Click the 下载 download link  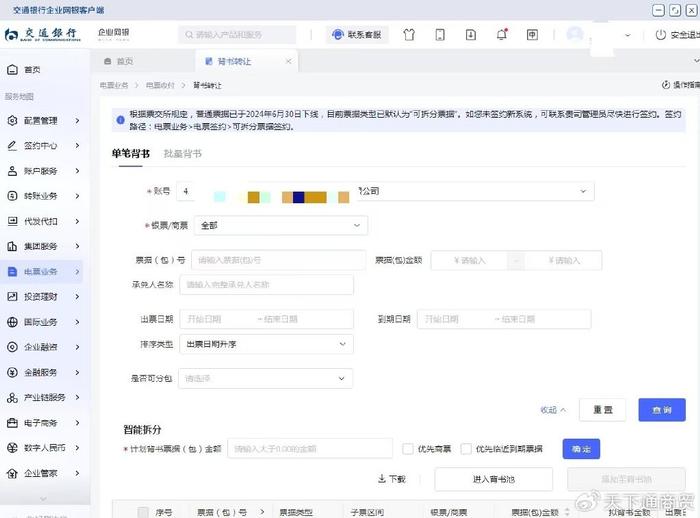point(392,479)
